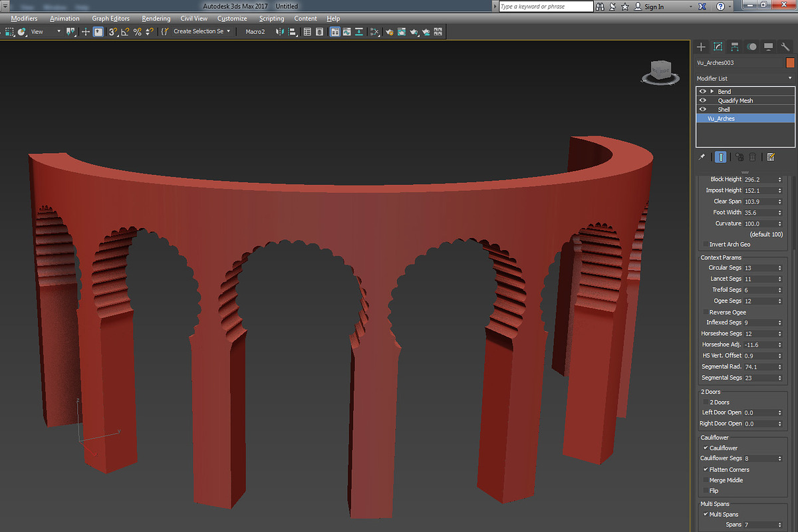798x532 pixels.
Task: Open the Create Selection Set dropdown
Action: point(229,31)
